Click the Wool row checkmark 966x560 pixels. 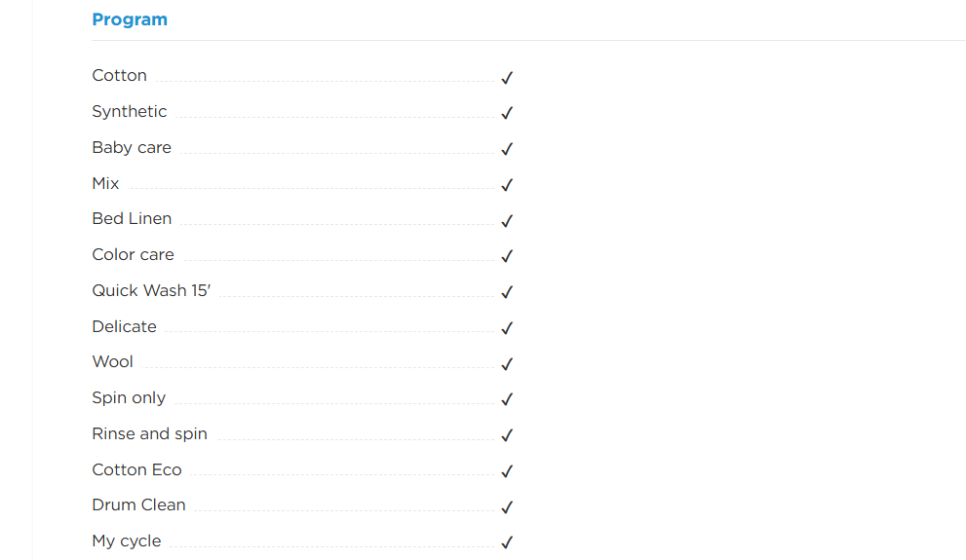click(x=507, y=364)
